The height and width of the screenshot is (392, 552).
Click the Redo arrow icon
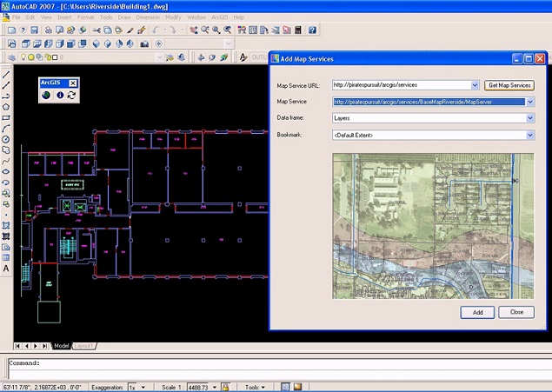tap(172, 30)
